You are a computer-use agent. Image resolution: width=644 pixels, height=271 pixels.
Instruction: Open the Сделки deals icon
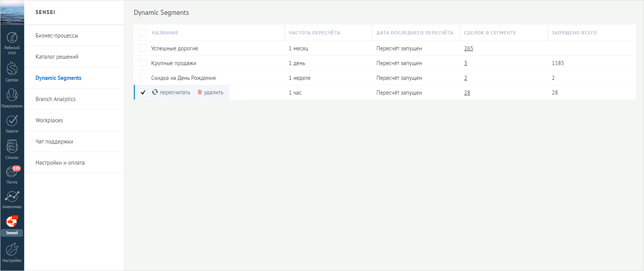click(12, 69)
